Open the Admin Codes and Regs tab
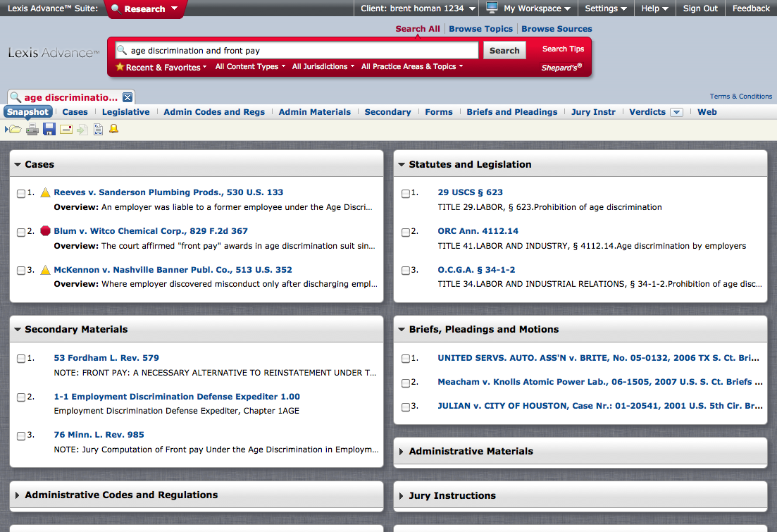 coord(214,112)
